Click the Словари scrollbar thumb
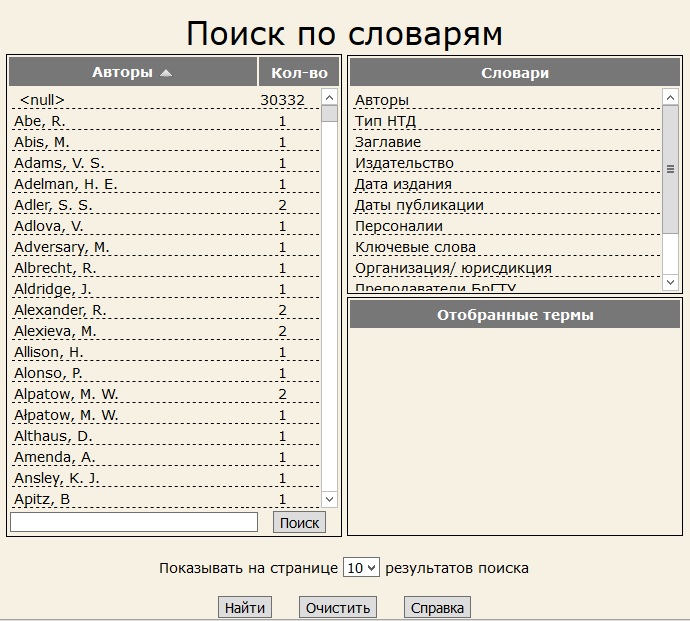This screenshot has width=690, height=621. (x=671, y=168)
